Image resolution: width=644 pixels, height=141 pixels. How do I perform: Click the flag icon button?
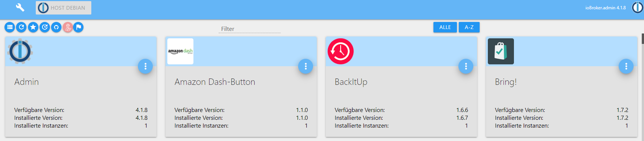tap(79, 27)
